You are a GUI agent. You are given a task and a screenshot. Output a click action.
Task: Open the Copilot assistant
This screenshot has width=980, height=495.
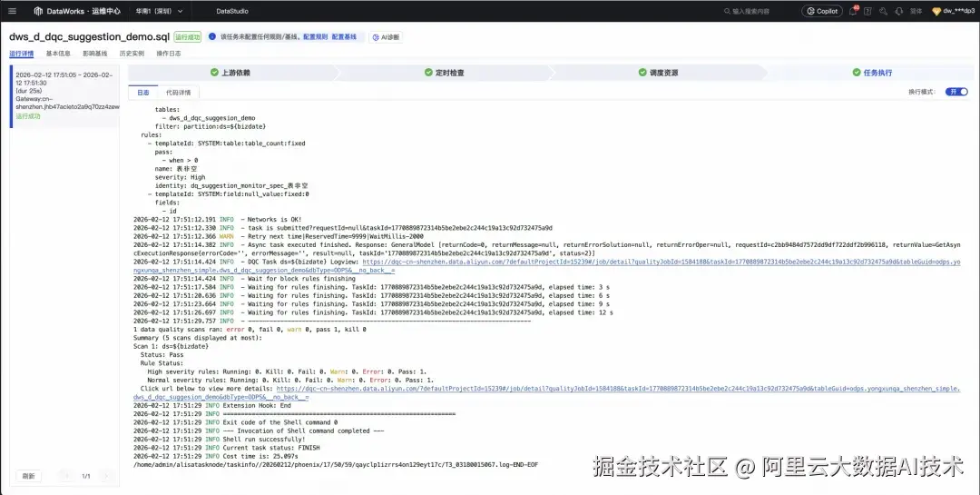(x=822, y=11)
